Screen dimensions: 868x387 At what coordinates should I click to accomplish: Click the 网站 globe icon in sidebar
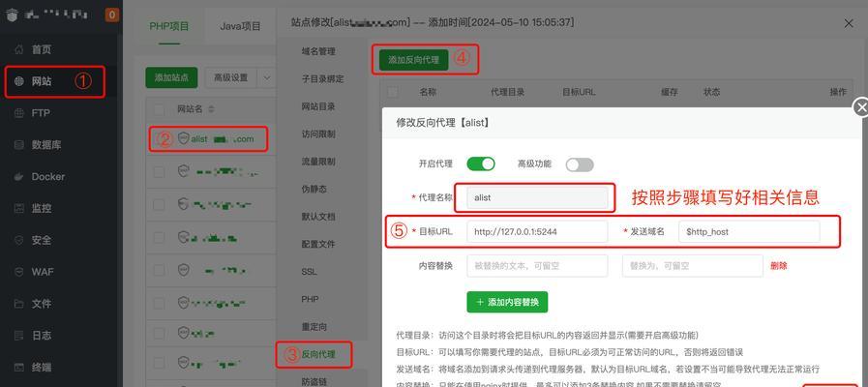click(x=19, y=81)
